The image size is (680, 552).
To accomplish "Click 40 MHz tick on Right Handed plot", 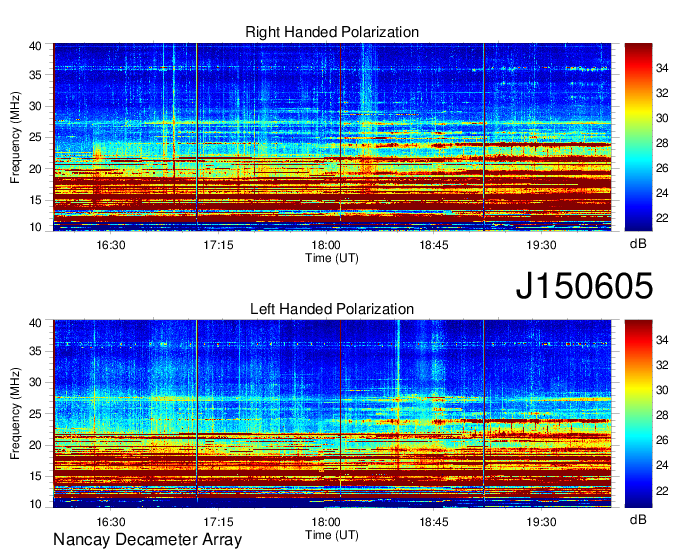I will click(35, 46).
